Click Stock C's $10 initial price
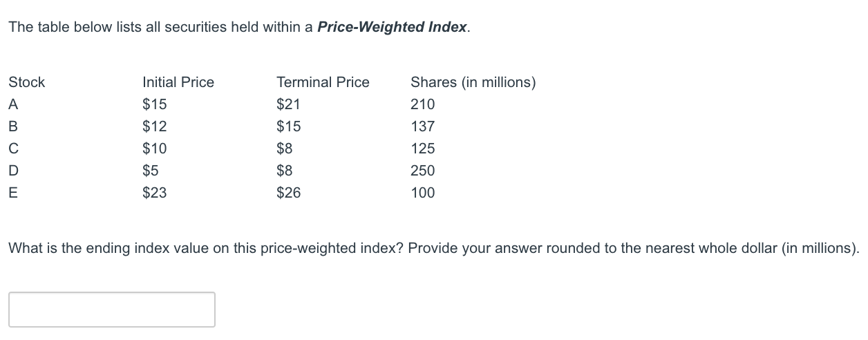 point(154,149)
